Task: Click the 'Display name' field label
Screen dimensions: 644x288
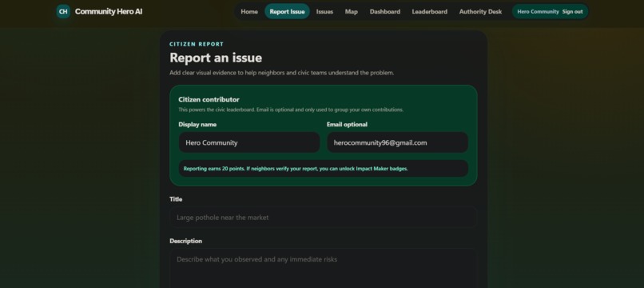Action: click(x=197, y=124)
